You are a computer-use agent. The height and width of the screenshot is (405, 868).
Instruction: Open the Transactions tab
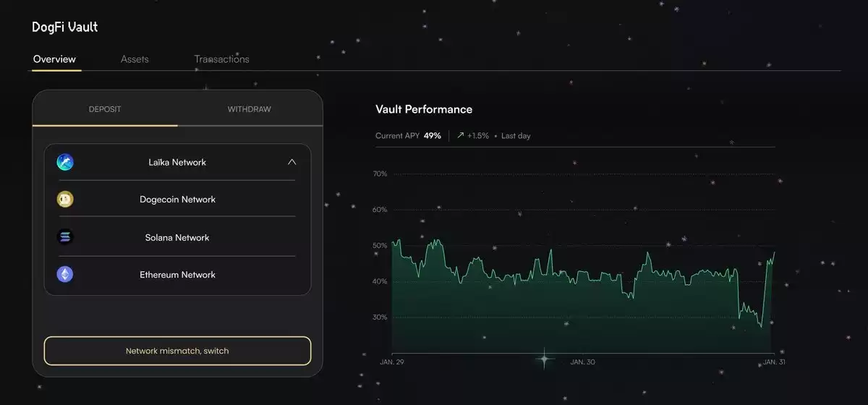tap(221, 59)
